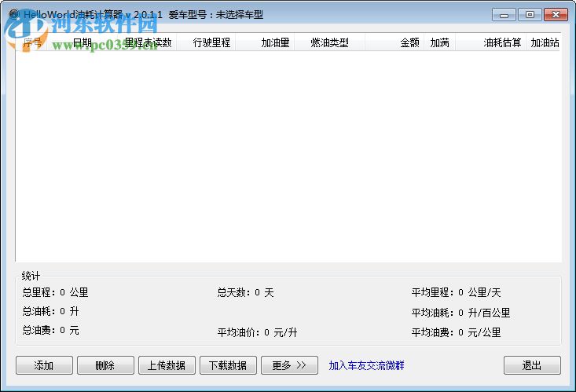Upload data with 上传数据 button
The height and width of the screenshot is (392, 576).
click(167, 365)
